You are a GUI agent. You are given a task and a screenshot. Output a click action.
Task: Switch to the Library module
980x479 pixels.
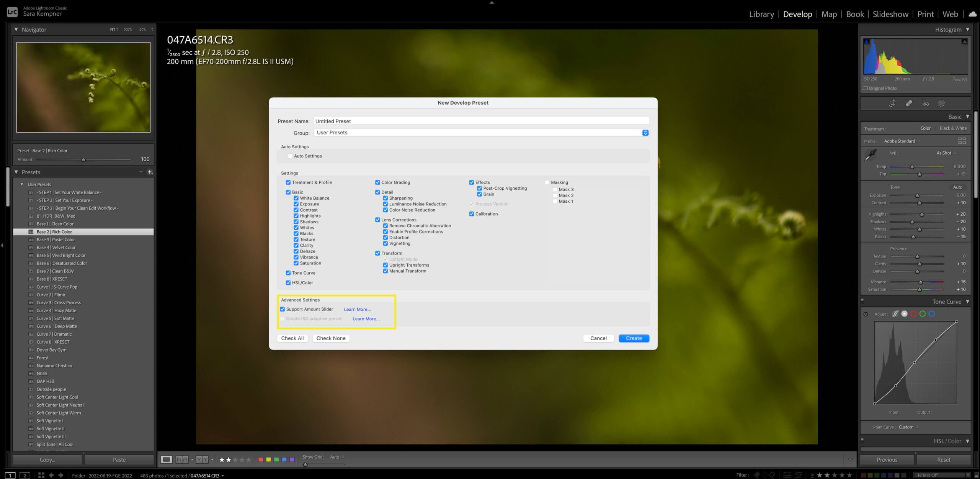tap(761, 14)
